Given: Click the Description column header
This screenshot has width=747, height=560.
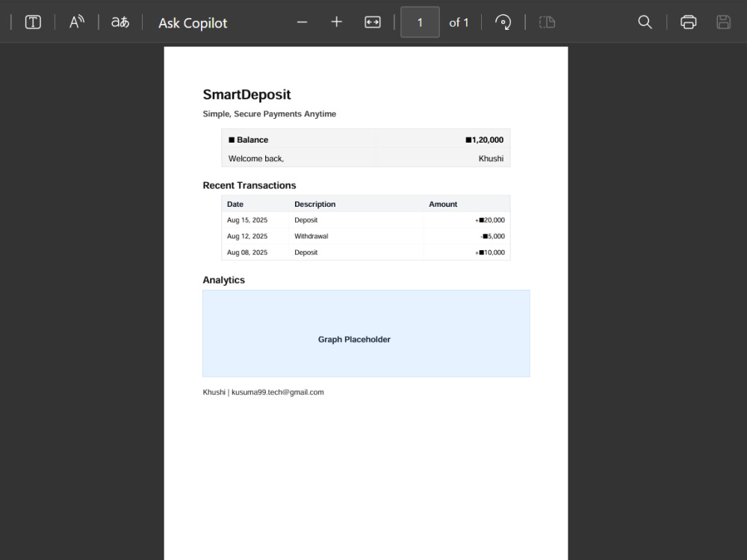Looking at the screenshot, I should (315, 204).
